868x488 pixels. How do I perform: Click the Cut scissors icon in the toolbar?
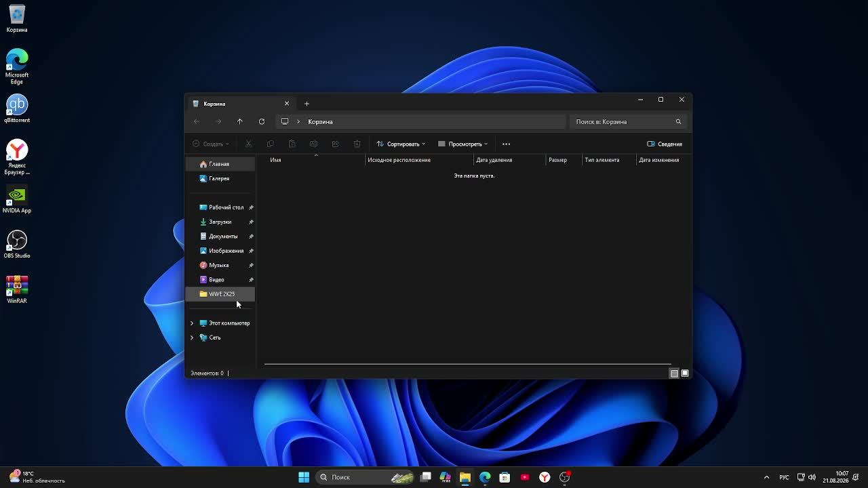point(249,144)
